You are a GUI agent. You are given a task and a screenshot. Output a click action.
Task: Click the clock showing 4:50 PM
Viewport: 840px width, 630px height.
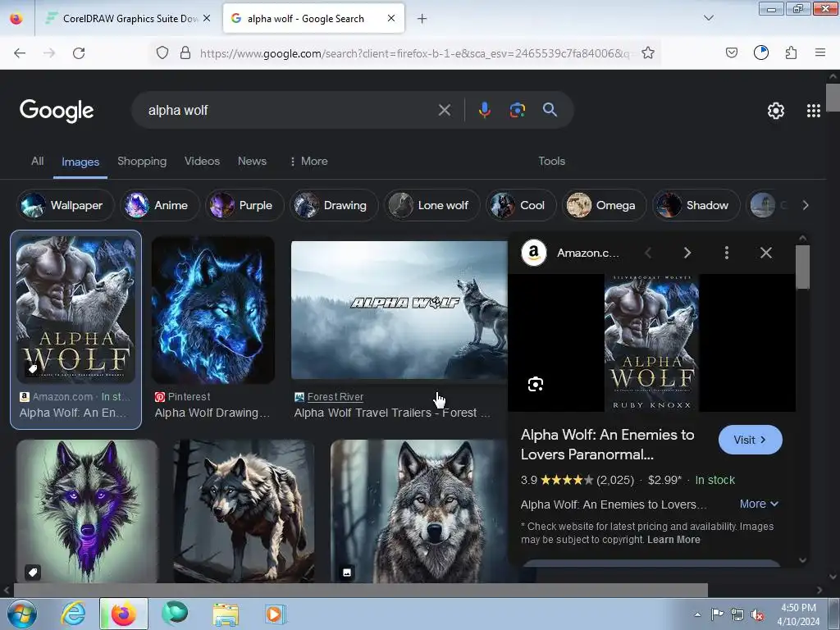(798, 608)
